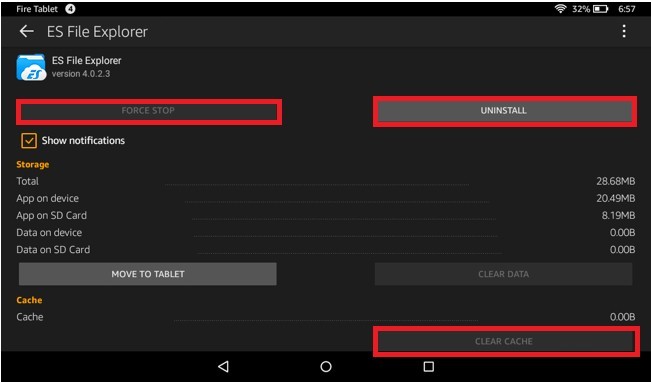The width and height of the screenshot is (651, 382).
Task: Tap the Cache section heading in orange
Action: [x=29, y=300]
